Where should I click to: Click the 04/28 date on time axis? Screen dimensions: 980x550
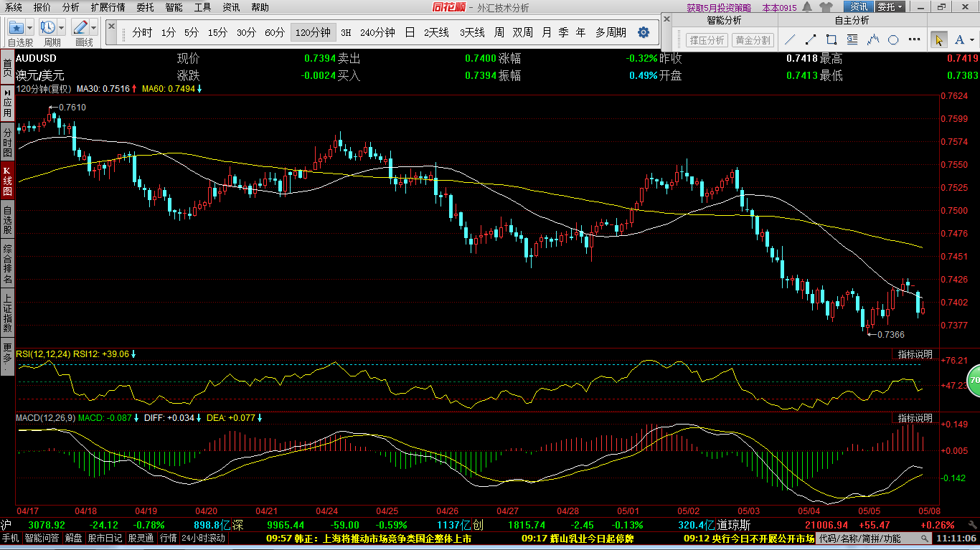coord(568,511)
